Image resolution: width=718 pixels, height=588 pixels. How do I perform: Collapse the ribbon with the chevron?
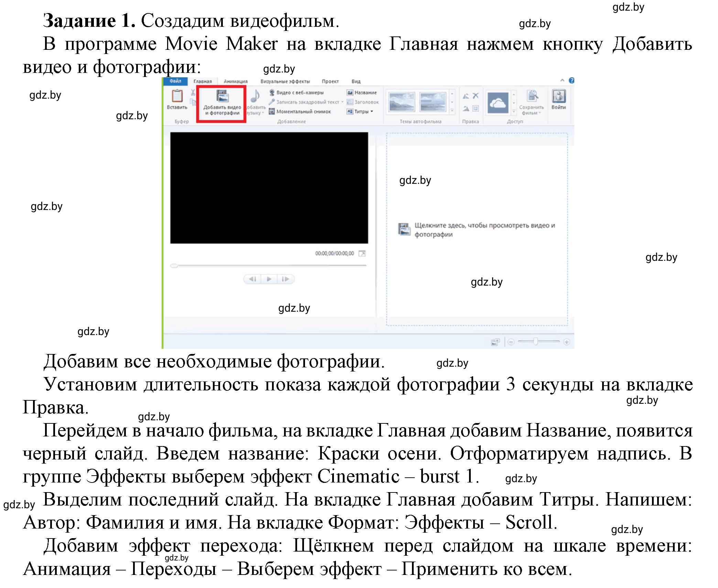click(562, 80)
